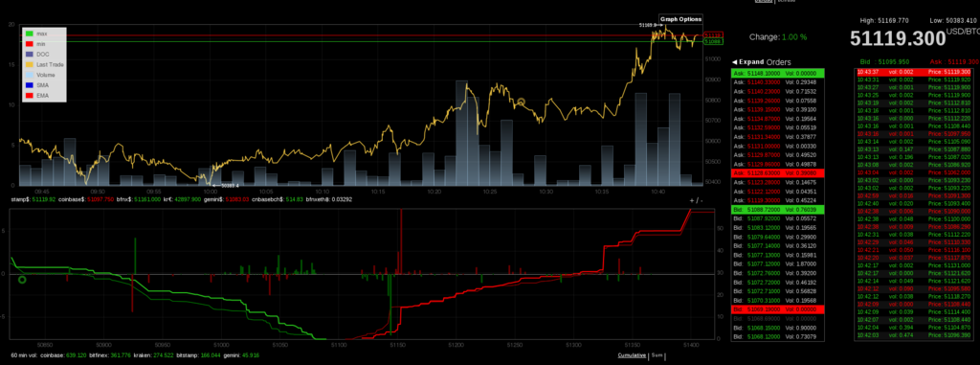Click the Ask : 51119.300 label above trades
The width and height of the screenshot is (980, 365).
click(954, 62)
